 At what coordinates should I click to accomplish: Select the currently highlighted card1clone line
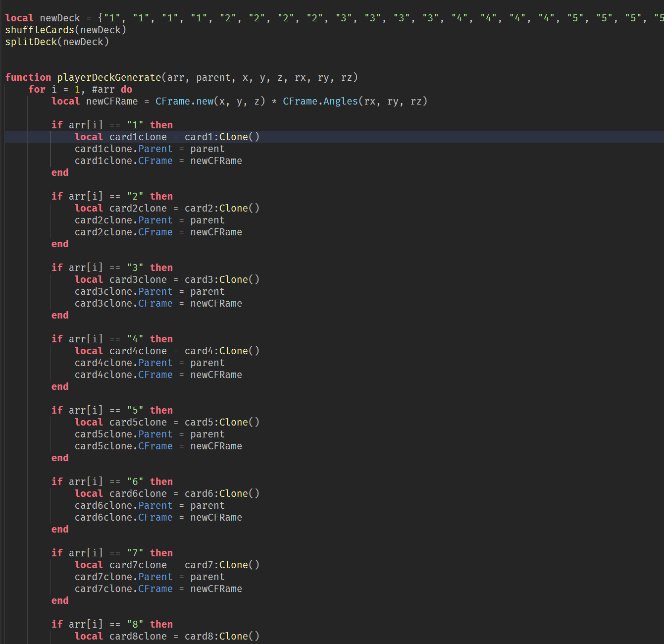(167, 137)
